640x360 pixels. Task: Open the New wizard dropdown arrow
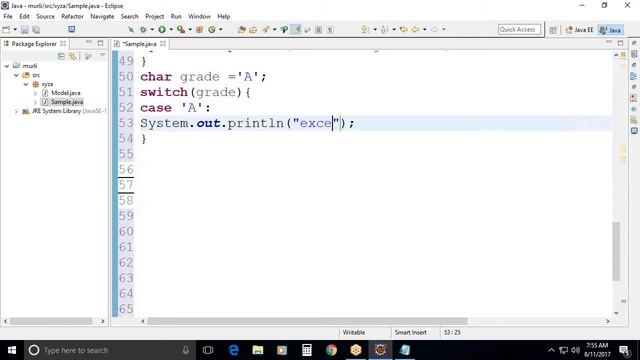[15, 29]
